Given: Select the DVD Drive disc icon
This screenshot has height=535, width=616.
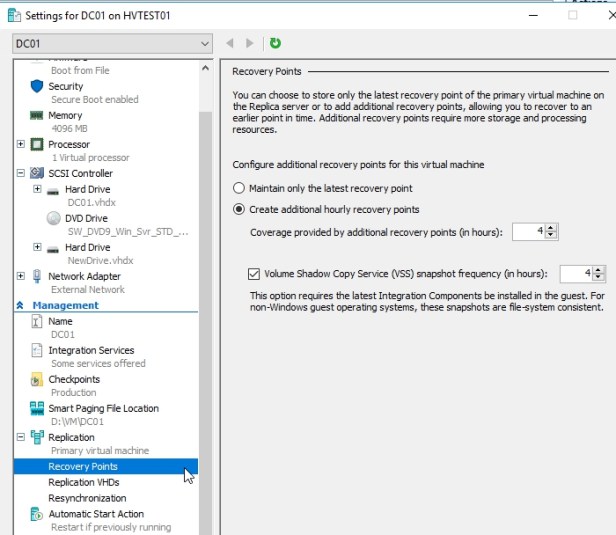Looking at the screenshot, I should (x=53, y=218).
